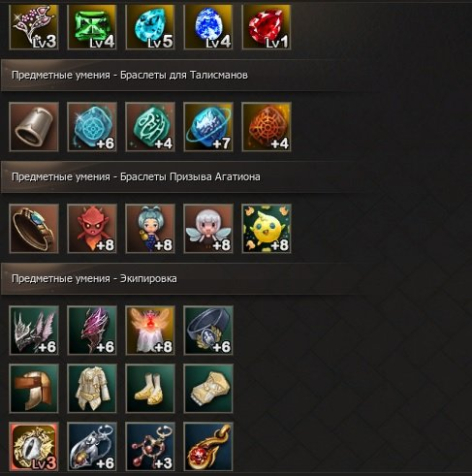Image resolution: width=472 pixels, height=476 pixels.
Task: Select the ringed blue talisman +7
Action: click(x=208, y=127)
